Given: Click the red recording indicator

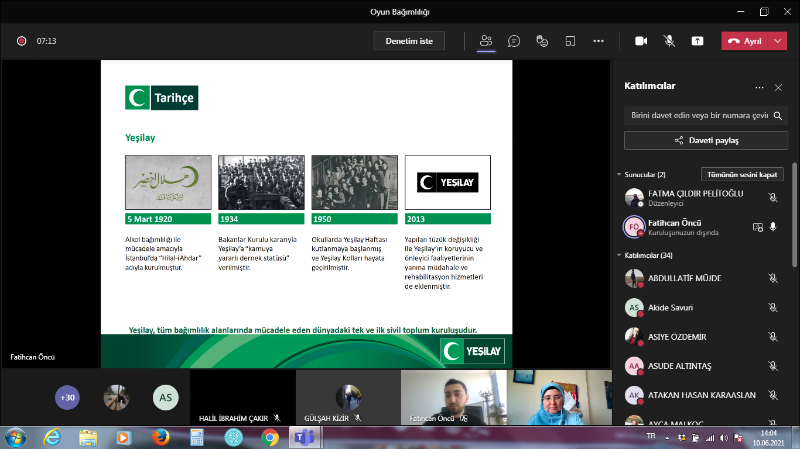Looking at the screenshot, I should point(21,41).
